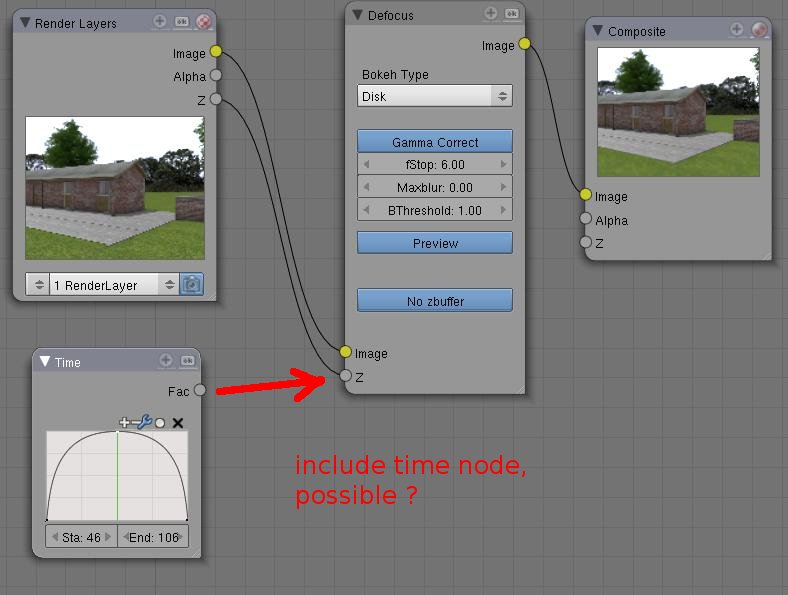788x595 pixels.
Task: Click the End: 106 field
Action: [x=153, y=537]
